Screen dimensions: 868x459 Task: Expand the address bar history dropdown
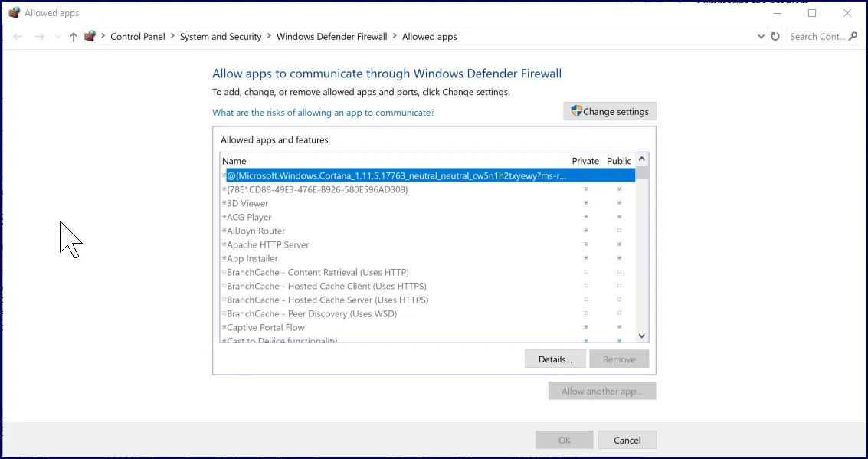click(x=761, y=37)
